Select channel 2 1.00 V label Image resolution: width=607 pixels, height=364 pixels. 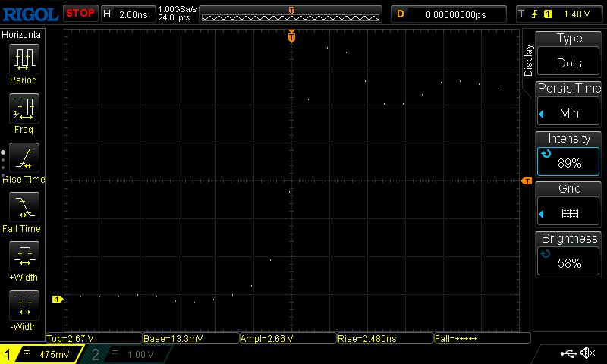tap(140, 355)
